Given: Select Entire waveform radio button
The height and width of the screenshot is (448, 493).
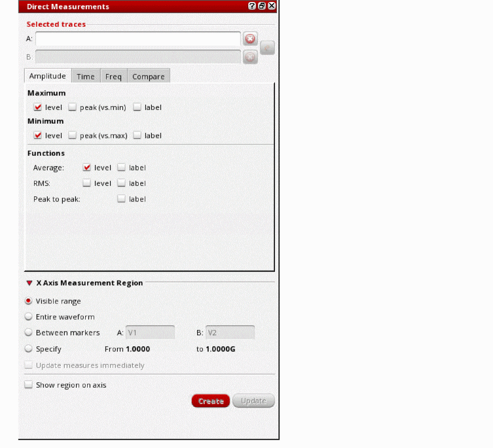Looking at the screenshot, I should coord(29,317).
